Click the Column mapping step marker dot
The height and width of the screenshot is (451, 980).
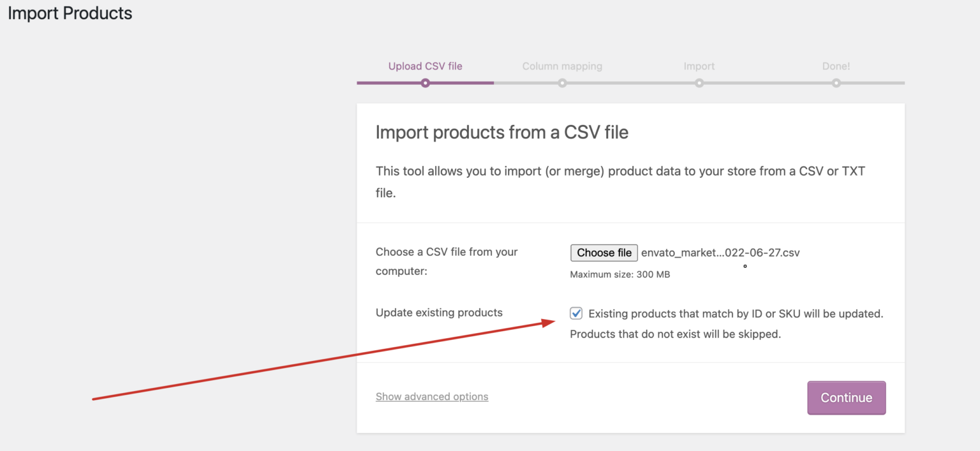(562, 82)
